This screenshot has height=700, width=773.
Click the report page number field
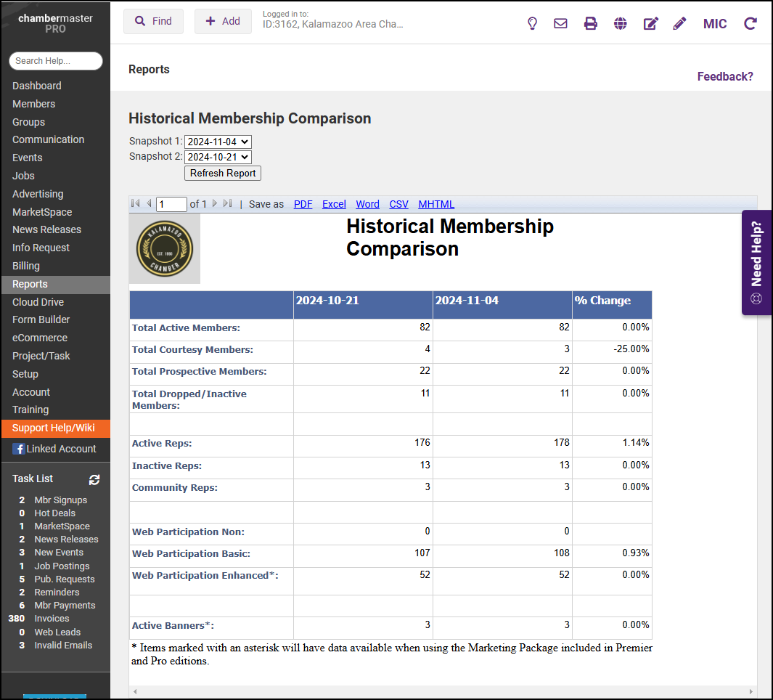pyautogui.click(x=171, y=204)
